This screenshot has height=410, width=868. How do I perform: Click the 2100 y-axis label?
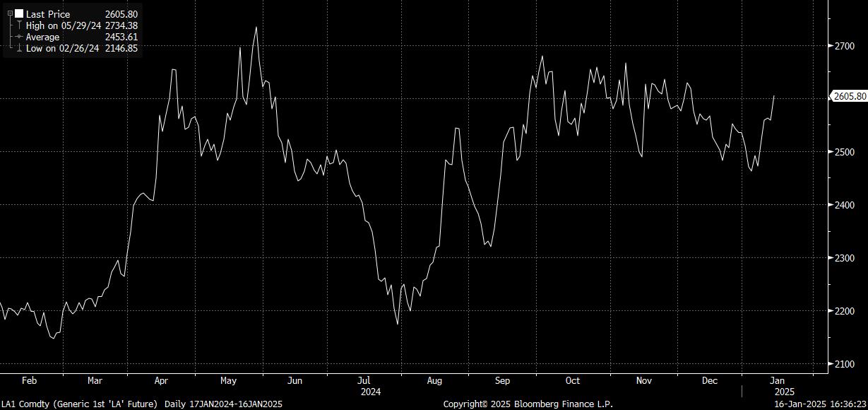pos(845,364)
